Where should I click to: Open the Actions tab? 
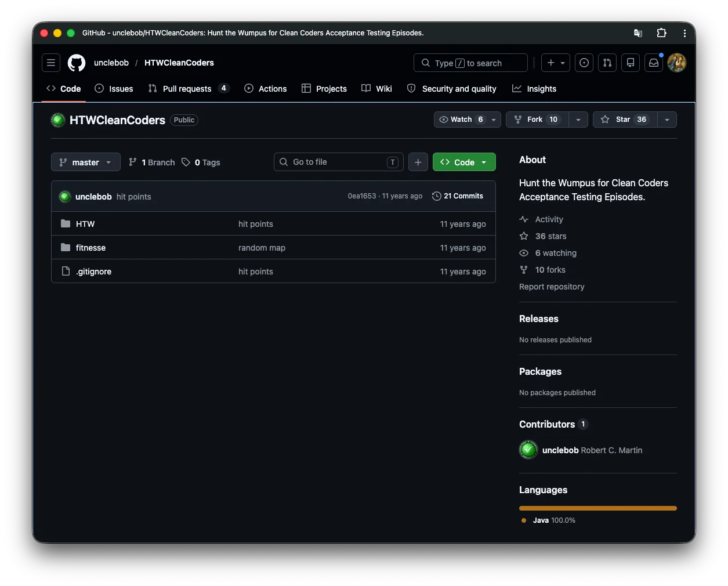266,89
